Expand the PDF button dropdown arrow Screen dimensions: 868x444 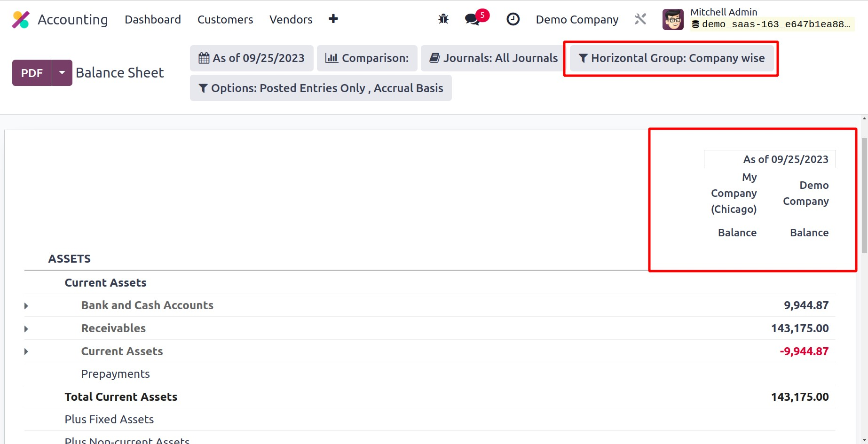(x=62, y=73)
